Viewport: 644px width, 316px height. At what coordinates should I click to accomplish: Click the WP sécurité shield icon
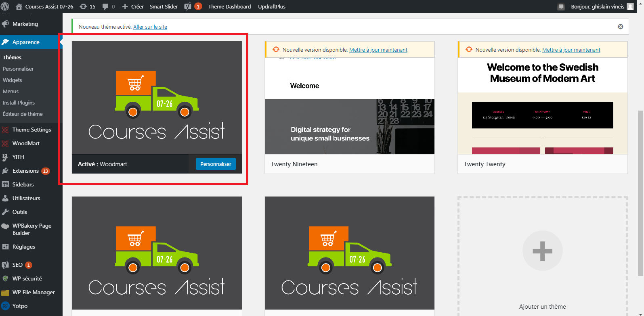[x=5, y=278]
